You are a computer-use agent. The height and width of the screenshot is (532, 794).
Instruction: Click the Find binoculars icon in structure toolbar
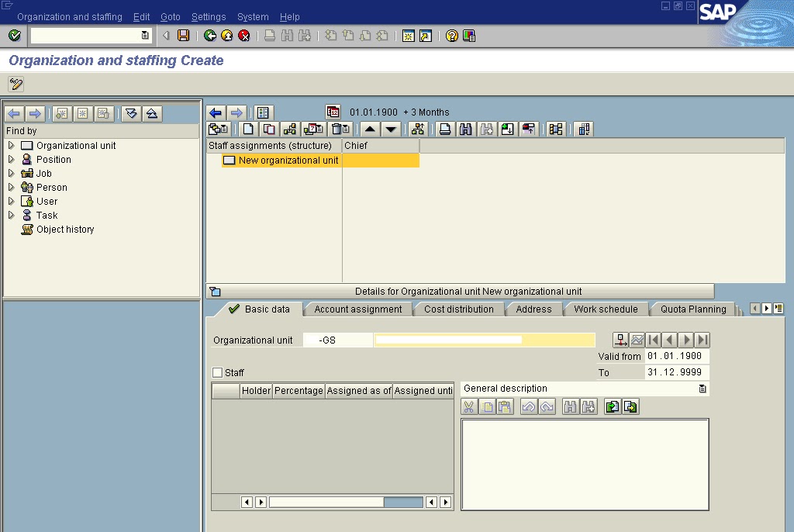pyautogui.click(x=465, y=130)
